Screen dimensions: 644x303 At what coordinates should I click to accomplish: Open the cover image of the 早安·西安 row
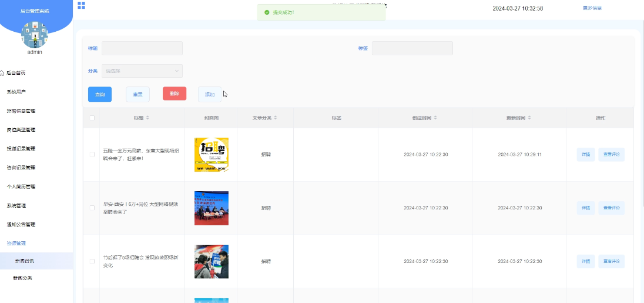212,208
